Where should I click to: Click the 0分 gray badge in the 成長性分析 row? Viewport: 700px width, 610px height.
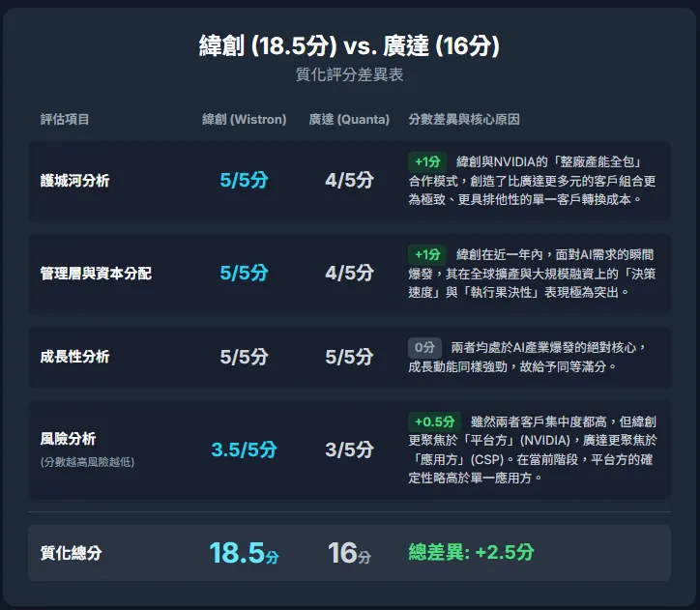point(424,347)
